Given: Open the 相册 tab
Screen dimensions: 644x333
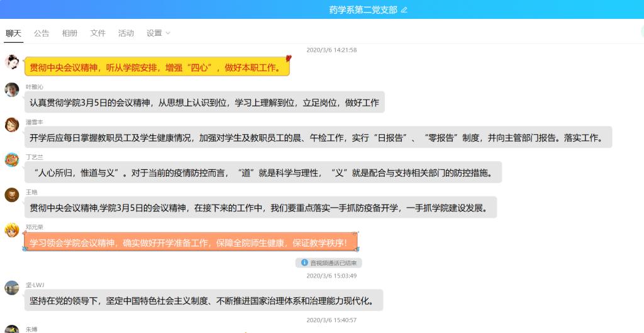Looking at the screenshot, I should (70, 33).
